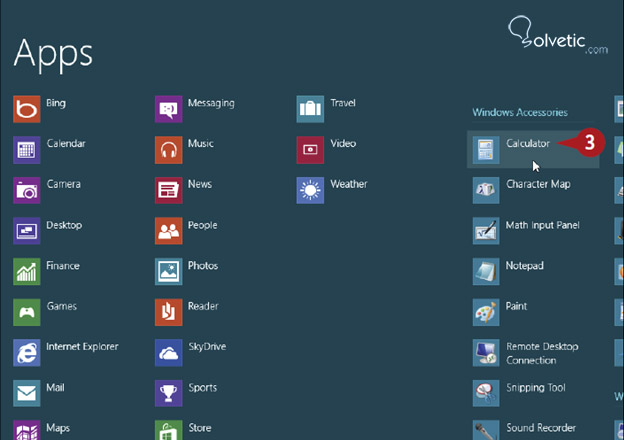Image resolution: width=624 pixels, height=440 pixels.
Task: Open the Sports trophy icon
Action: point(169,393)
